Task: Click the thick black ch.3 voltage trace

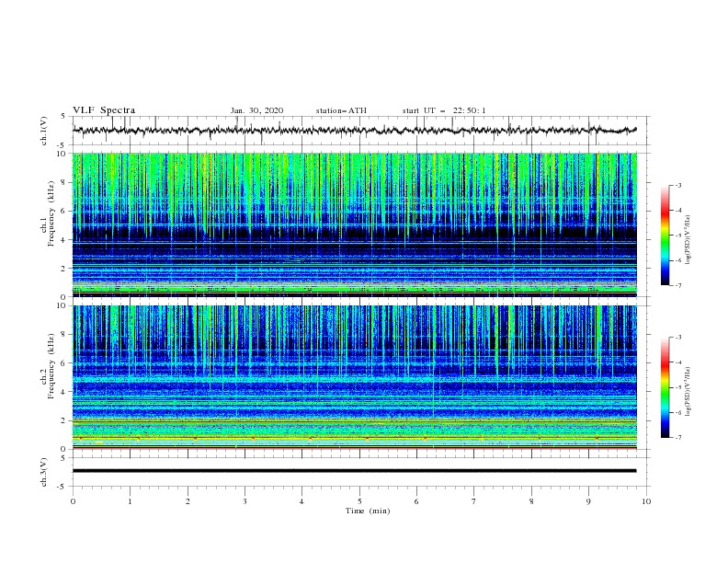Action: (x=354, y=471)
